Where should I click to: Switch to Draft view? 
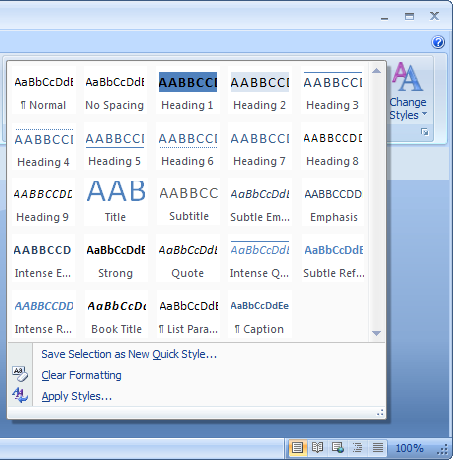(x=378, y=448)
